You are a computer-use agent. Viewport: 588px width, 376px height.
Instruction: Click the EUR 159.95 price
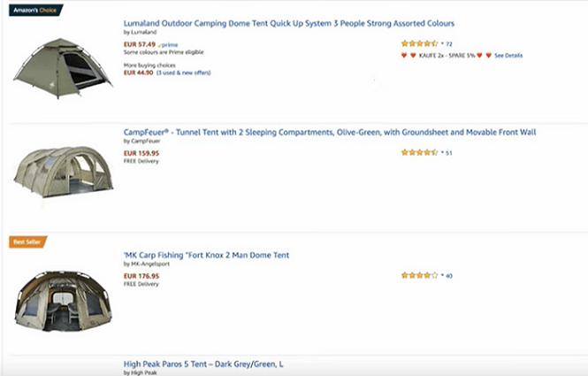141,153
